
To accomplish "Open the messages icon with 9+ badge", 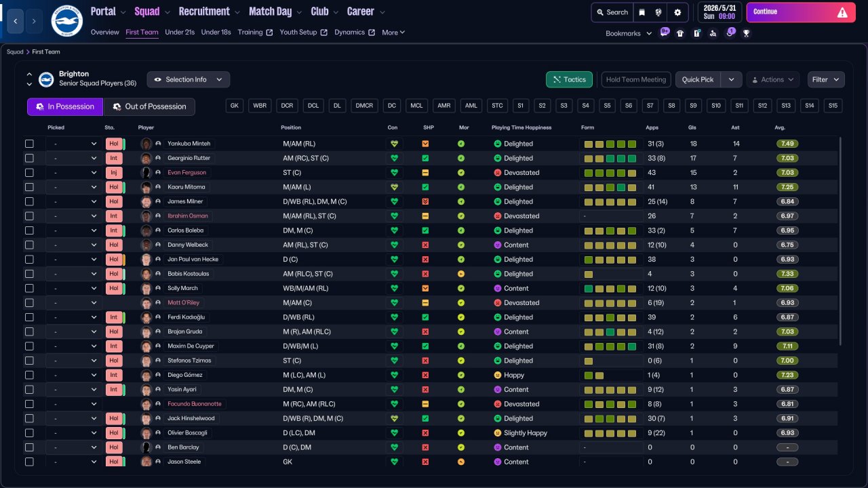I will pos(664,33).
